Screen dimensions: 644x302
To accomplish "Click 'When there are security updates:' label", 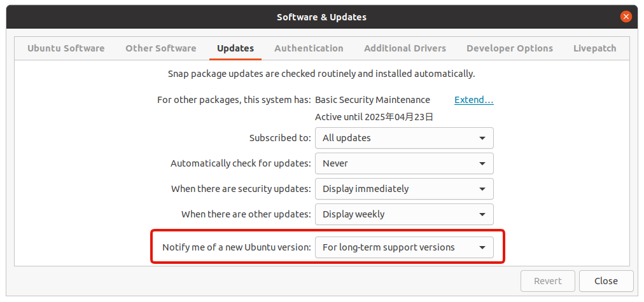I will pyautogui.click(x=241, y=189).
